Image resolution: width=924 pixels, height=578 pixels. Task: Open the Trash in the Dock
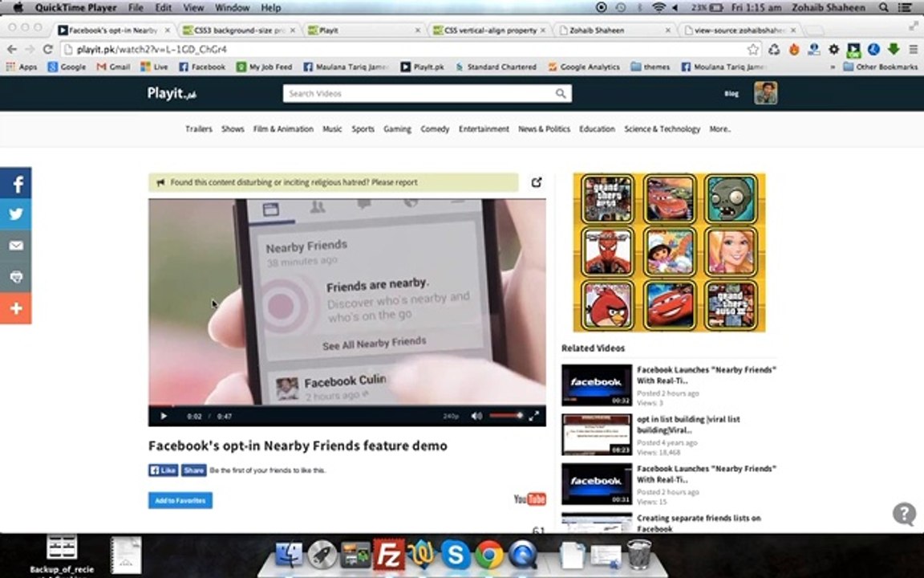(x=638, y=555)
